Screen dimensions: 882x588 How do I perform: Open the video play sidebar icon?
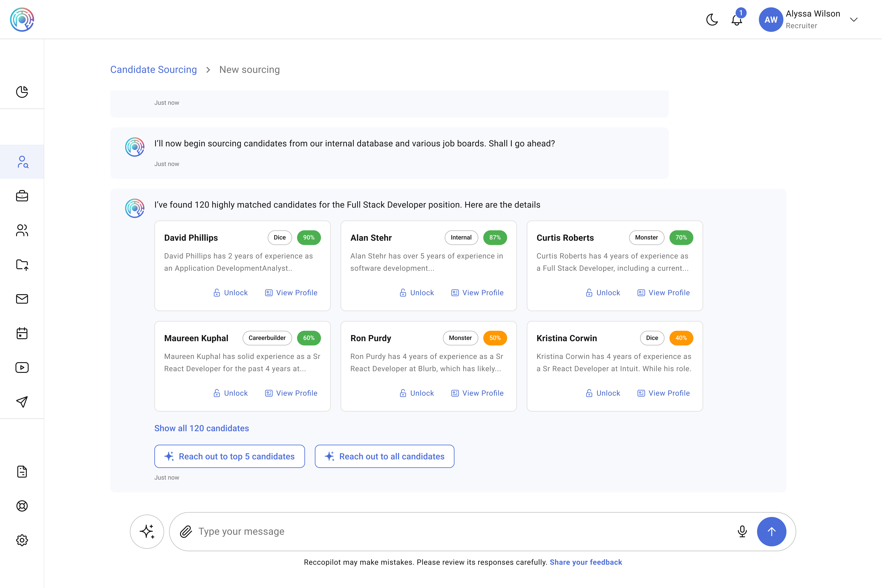pos(22,367)
